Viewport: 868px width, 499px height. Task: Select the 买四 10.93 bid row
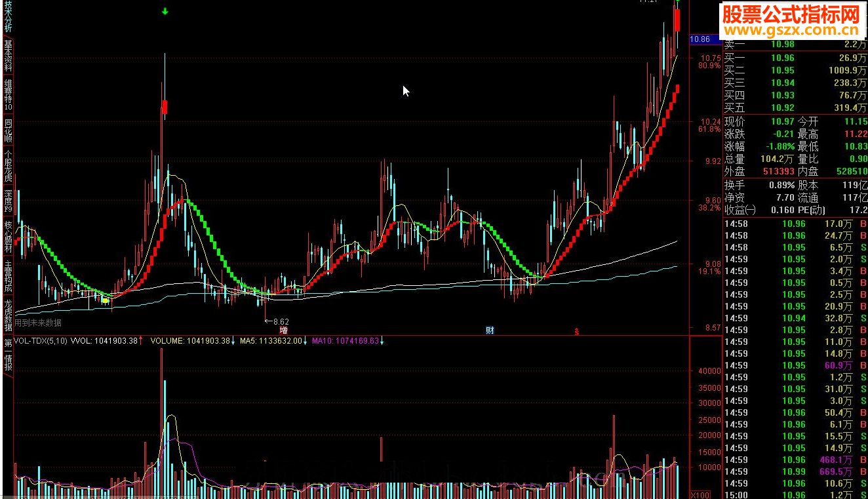pos(795,95)
